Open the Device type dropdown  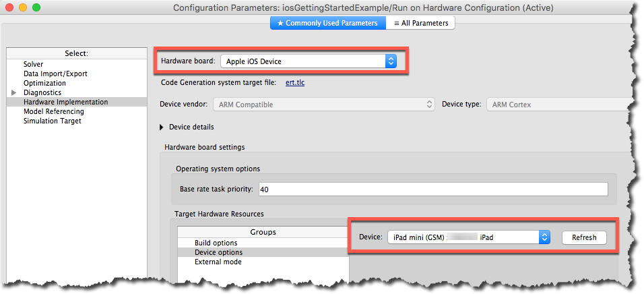tap(559, 105)
